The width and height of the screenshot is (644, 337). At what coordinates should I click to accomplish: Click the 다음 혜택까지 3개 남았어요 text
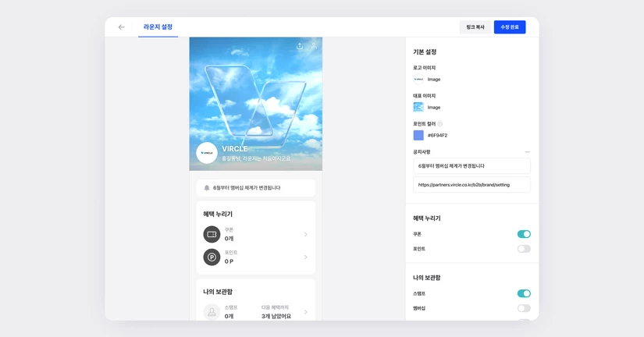(276, 312)
